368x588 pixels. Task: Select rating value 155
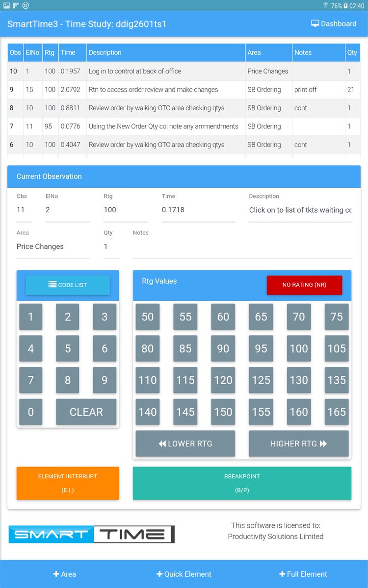tap(261, 412)
